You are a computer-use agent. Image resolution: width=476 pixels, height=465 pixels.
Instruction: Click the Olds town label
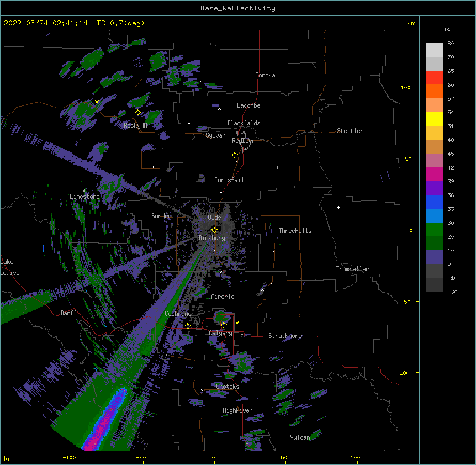[214, 218]
